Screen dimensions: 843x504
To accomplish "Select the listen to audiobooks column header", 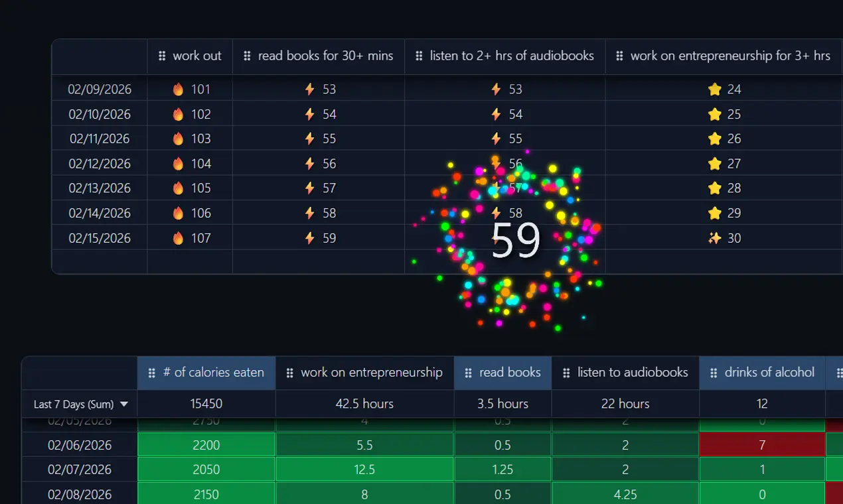I will coord(625,373).
